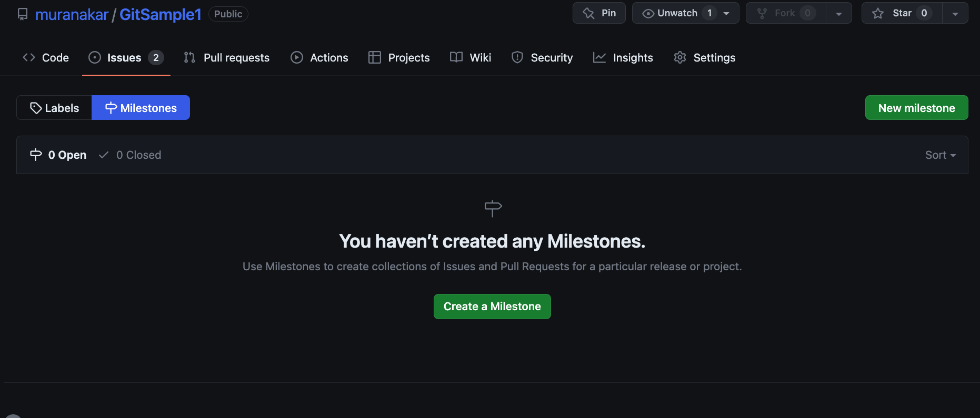Click the checkmark icon beside 0 Closed
980x418 pixels.
pyautogui.click(x=104, y=155)
